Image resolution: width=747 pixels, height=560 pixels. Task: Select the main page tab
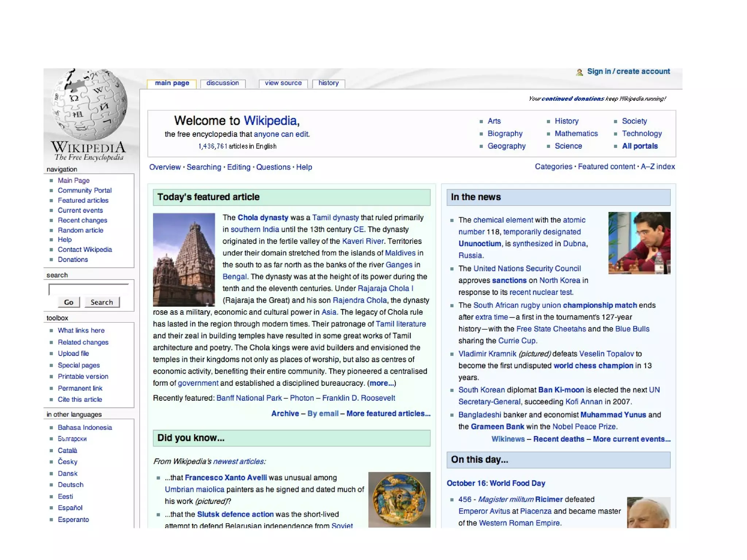pyautogui.click(x=172, y=83)
